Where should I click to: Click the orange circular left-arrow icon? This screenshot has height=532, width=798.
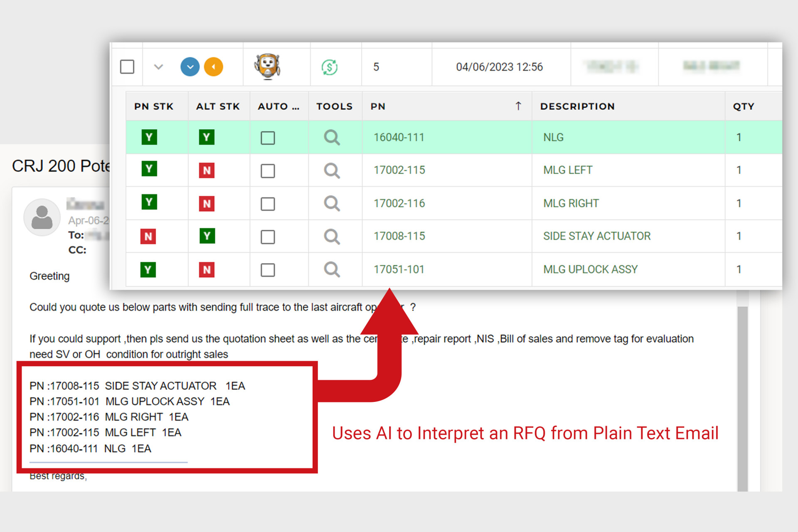tap(214, 66)
